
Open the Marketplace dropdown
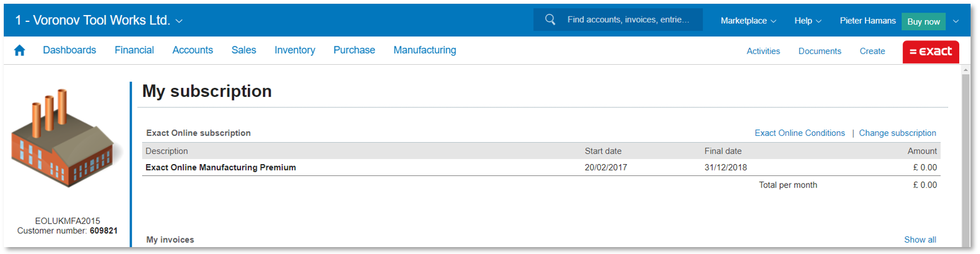click(x=748, y=21)
